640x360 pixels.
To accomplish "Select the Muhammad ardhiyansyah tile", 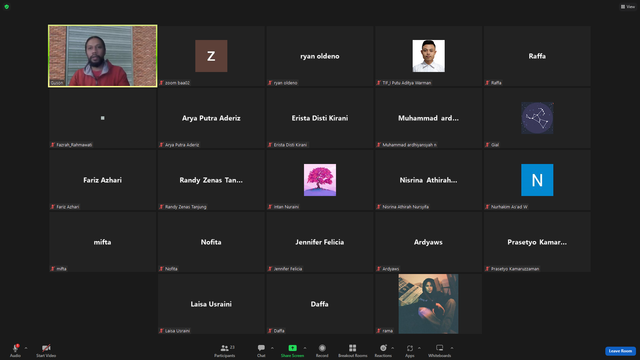I will (428, 118).
